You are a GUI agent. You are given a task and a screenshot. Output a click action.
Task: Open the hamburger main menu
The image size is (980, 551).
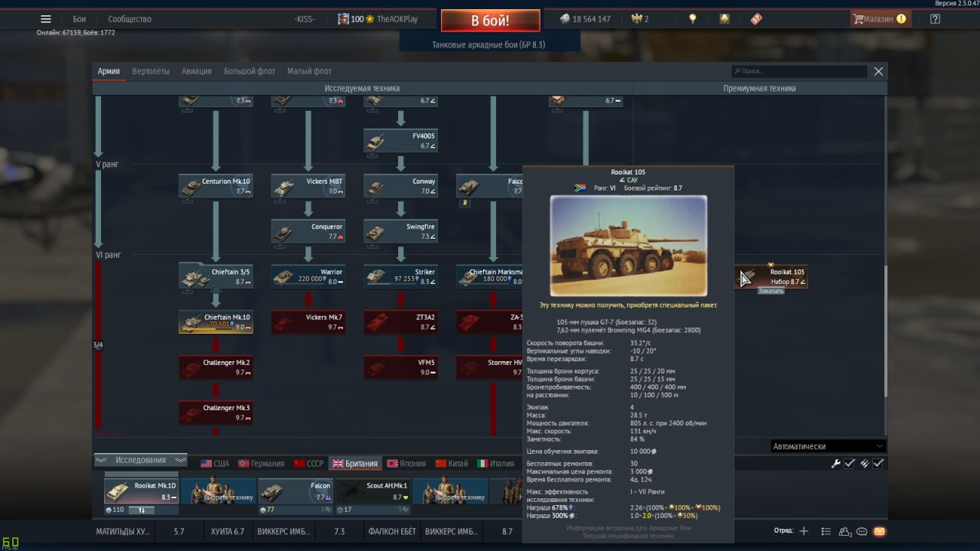point(46,19)
